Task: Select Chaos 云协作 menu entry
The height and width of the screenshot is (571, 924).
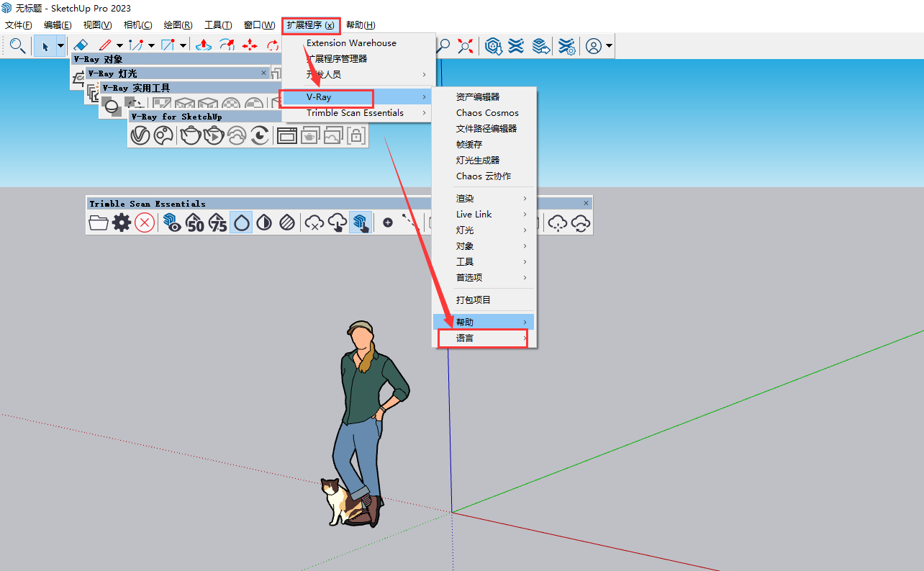Action: (x=484, y=176)
